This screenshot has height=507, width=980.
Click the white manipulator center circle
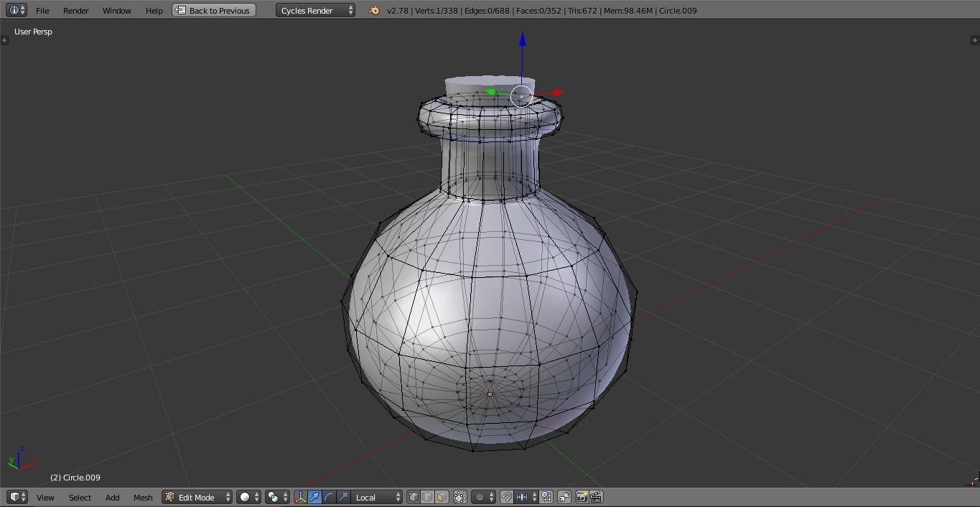(x=522, y=96)
